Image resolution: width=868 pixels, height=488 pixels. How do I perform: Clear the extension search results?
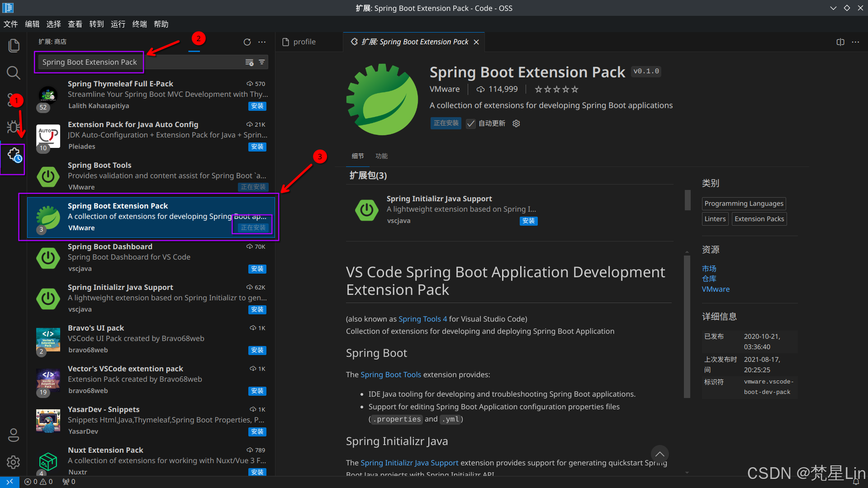point(249,62)
